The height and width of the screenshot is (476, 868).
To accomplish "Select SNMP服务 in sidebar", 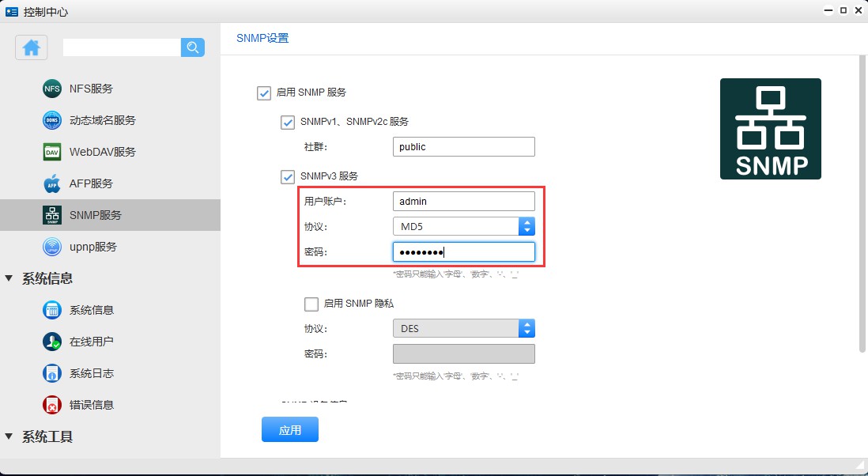I will coord(51,215).
